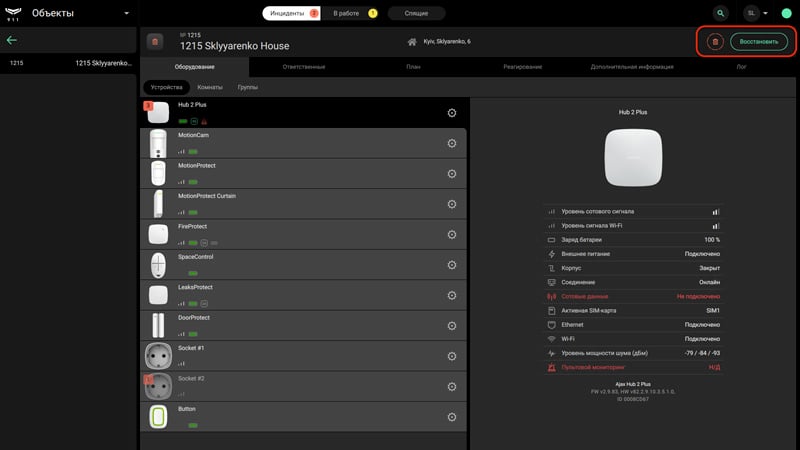Open the Лог tab
Viewport: 800px width, 450px height.
click(x=741, y=67)
